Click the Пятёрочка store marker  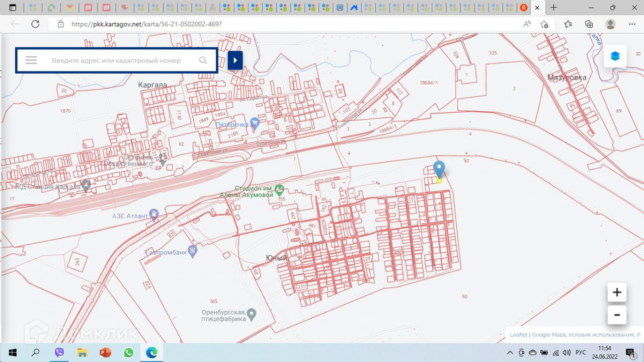pos(255,122)
